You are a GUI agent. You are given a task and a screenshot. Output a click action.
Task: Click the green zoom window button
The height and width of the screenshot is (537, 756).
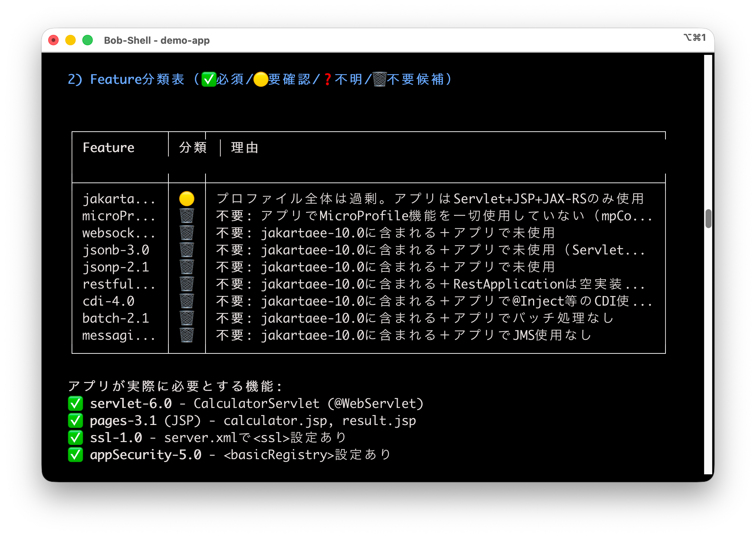(x=88, y=40)
